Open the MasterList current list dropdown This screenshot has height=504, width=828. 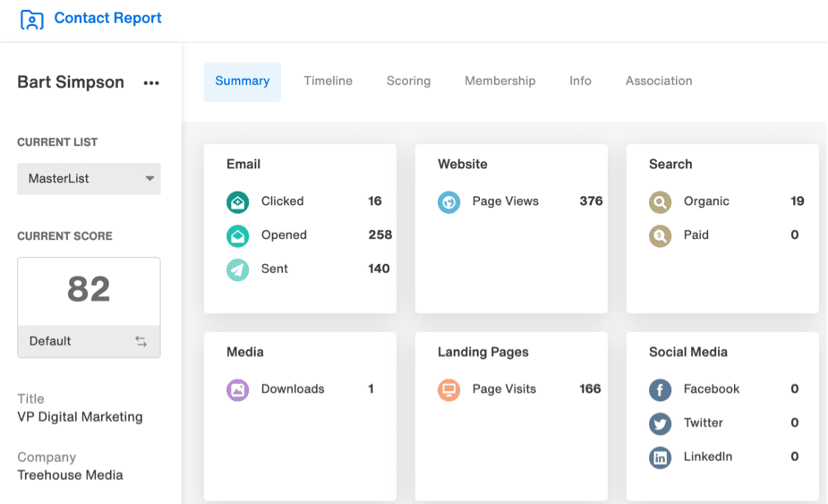(x=89, y=179)
